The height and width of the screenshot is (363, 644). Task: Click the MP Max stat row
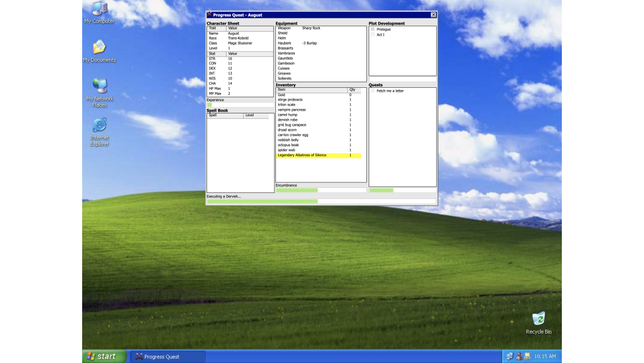tap(240, 94)
